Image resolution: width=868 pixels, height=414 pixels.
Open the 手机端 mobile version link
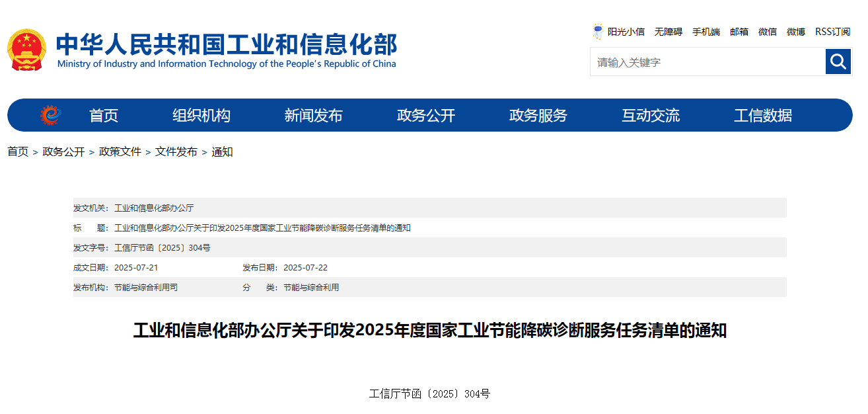(x=706, y=31)
